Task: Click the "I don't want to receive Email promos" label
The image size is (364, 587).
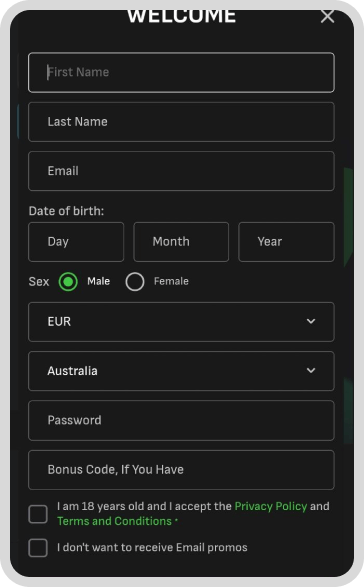Action: click(152, 548)
